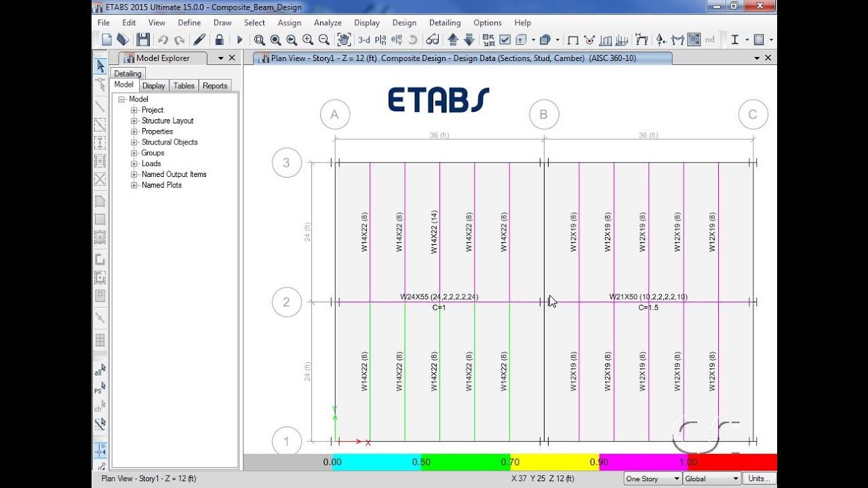Open the File menu

(104, 22)
